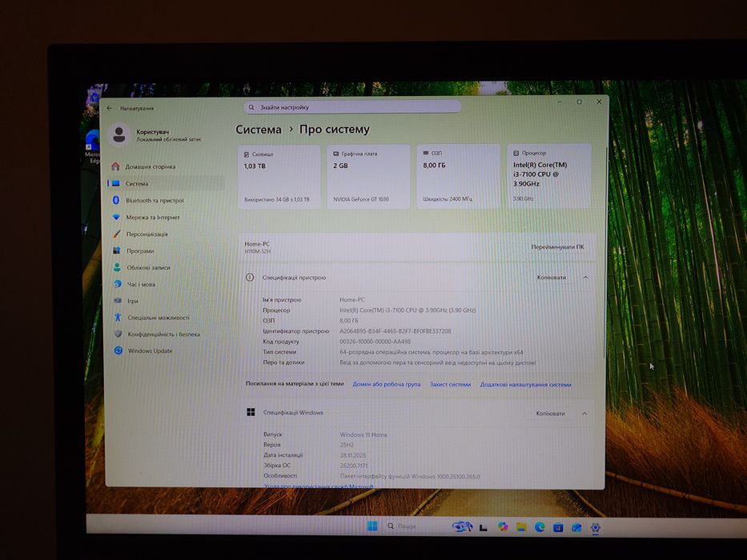Viewport: 747px width, 560px height.
Task: Go back with the Settings back arrow
Action: point(110,108)
